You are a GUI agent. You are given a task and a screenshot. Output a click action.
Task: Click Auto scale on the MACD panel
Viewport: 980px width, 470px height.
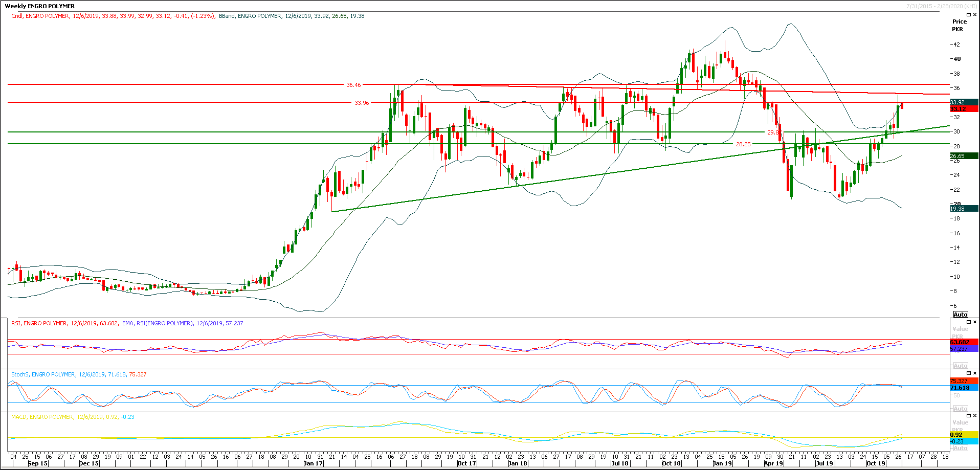961,448
